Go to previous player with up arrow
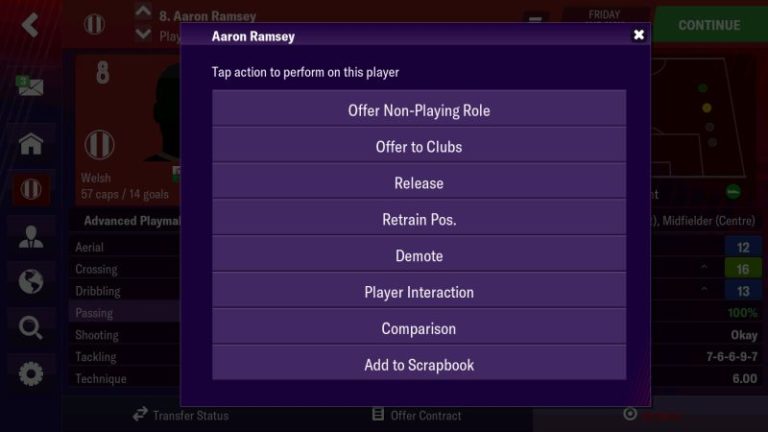768x432 pixels. click(142, 13)
